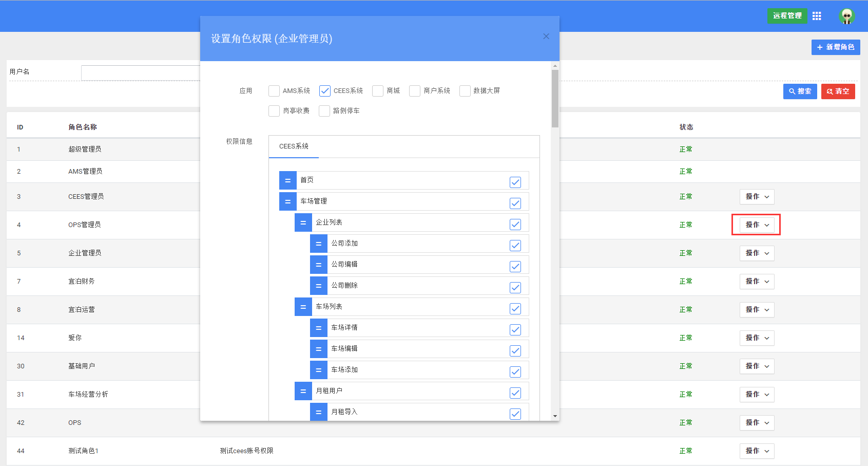
Task: Click the handle icon beside 车场管理
Action: pyautogui.click(x=288, y=201)
